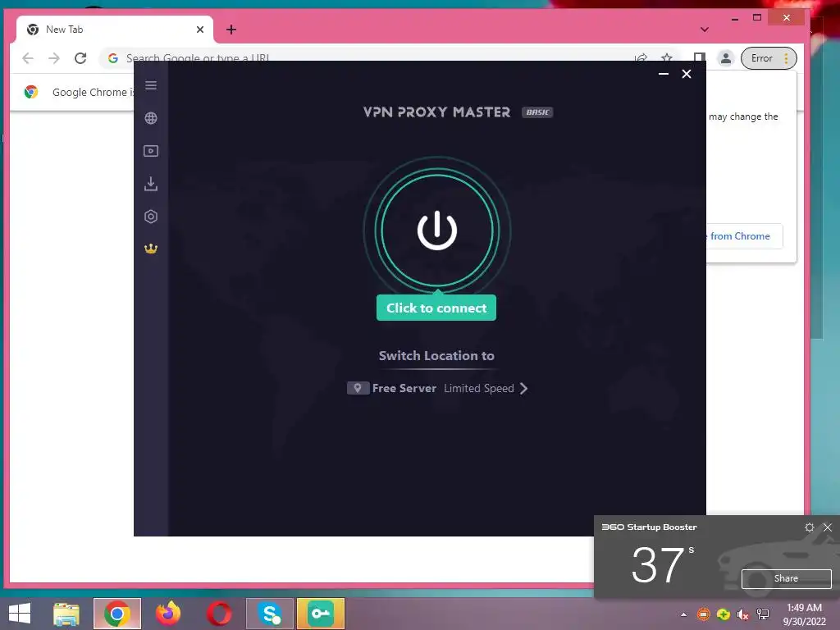Viewport: 840px width, 630px height.
Task: Show hidden system tray icons
Action: 683,614
